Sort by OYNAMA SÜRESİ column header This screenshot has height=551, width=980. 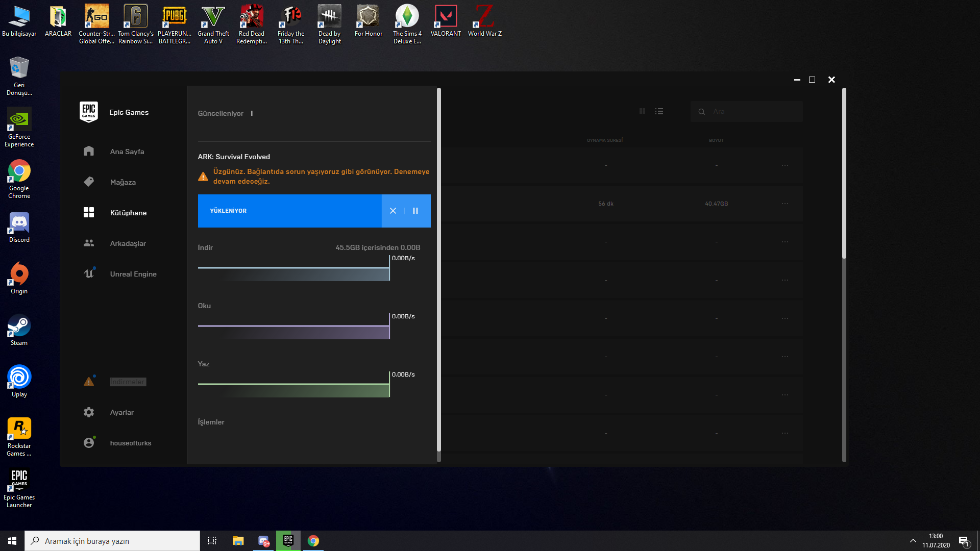pyautogui.click(x=604, y=140)
